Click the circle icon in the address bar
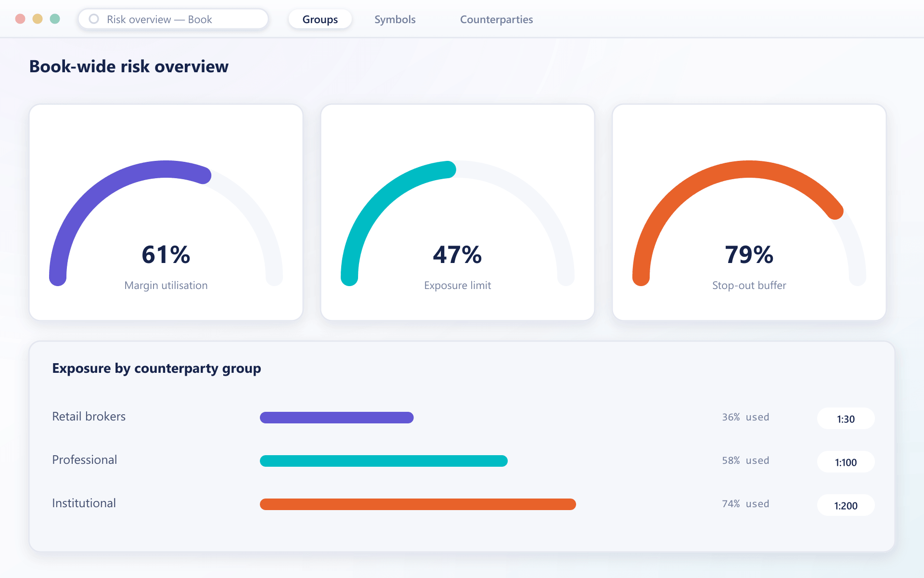 coord(94,19)
